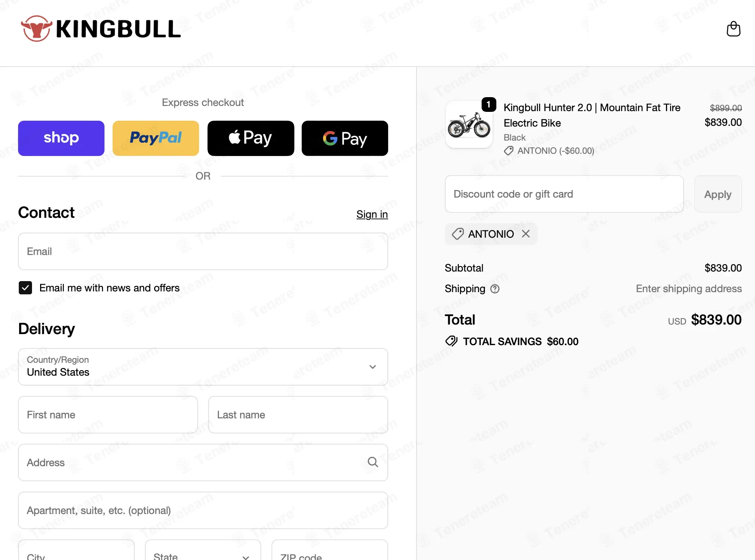Check out with Shop Pay
Screen dimensions: 755x560
tap(61, 138)
